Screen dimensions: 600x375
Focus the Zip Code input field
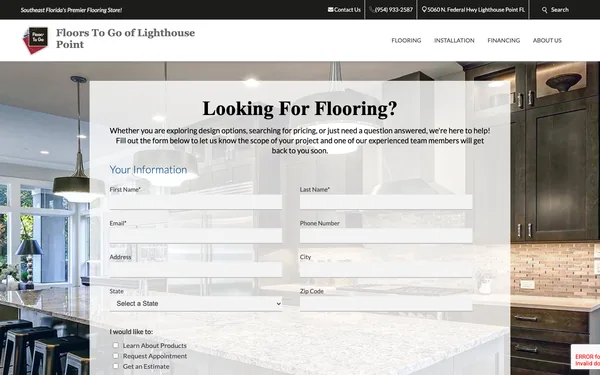point(386,303)
